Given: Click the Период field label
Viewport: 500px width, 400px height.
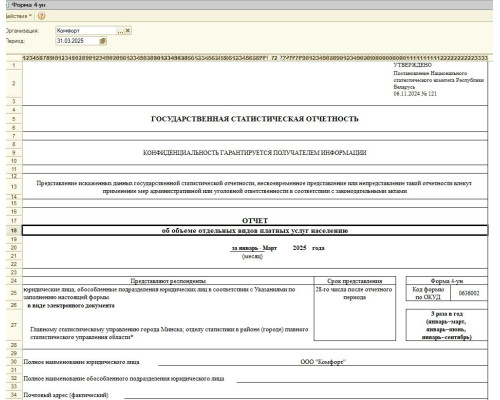Looking at the screenshot, I should (x=15, y=41).
